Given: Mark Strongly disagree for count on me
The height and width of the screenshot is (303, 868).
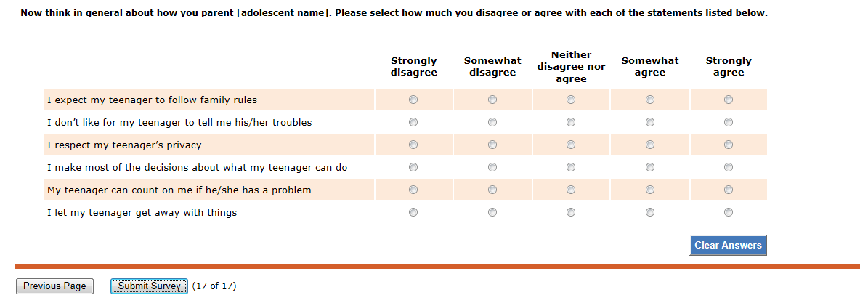Looking at the screenshot, I should click(x=413, y=190).
